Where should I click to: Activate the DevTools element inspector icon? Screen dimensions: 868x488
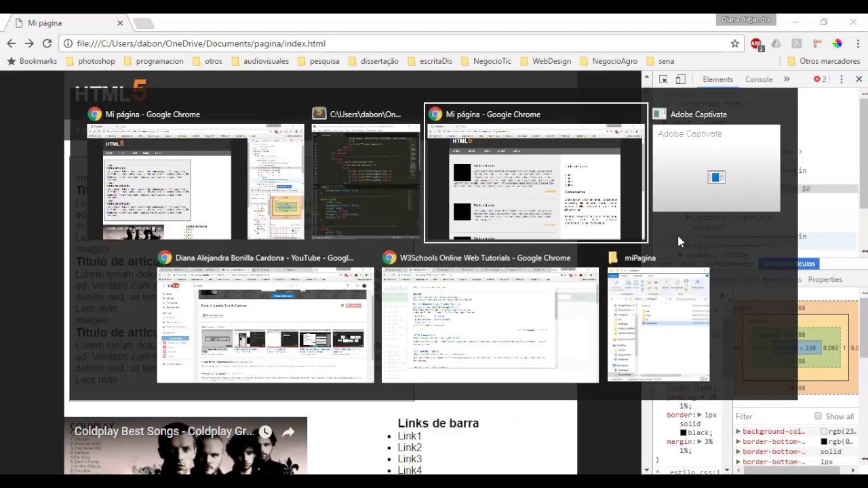click(663, 79)
